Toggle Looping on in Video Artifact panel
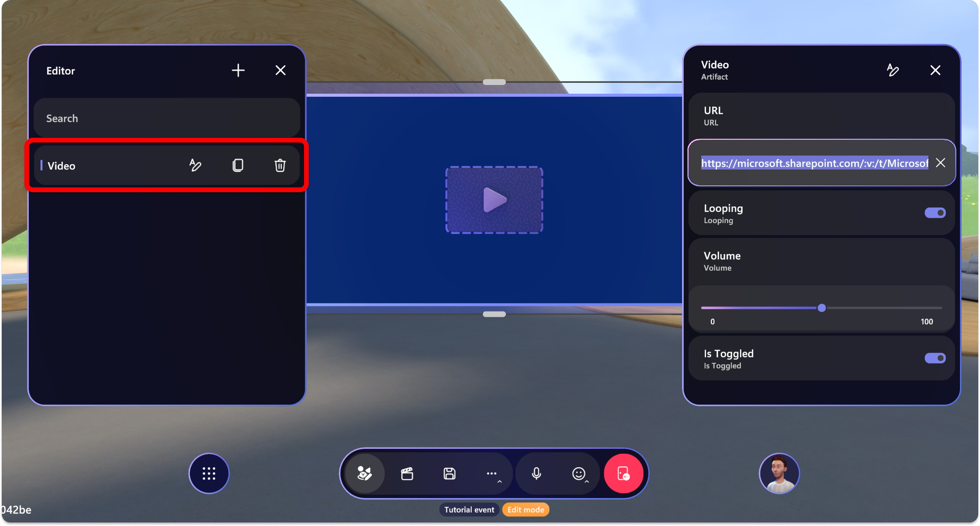Screen dimensions: 980x526 (x=935, y=213)
